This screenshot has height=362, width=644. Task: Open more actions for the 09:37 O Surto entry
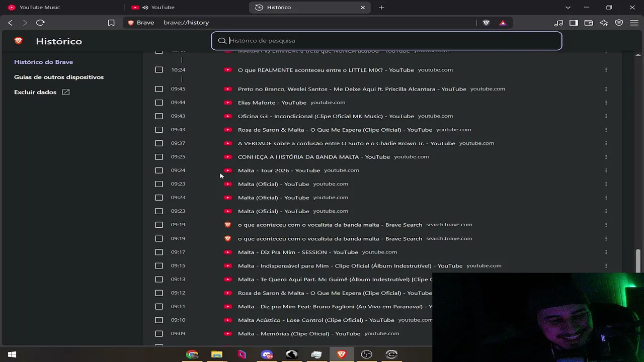coord(606,143)
